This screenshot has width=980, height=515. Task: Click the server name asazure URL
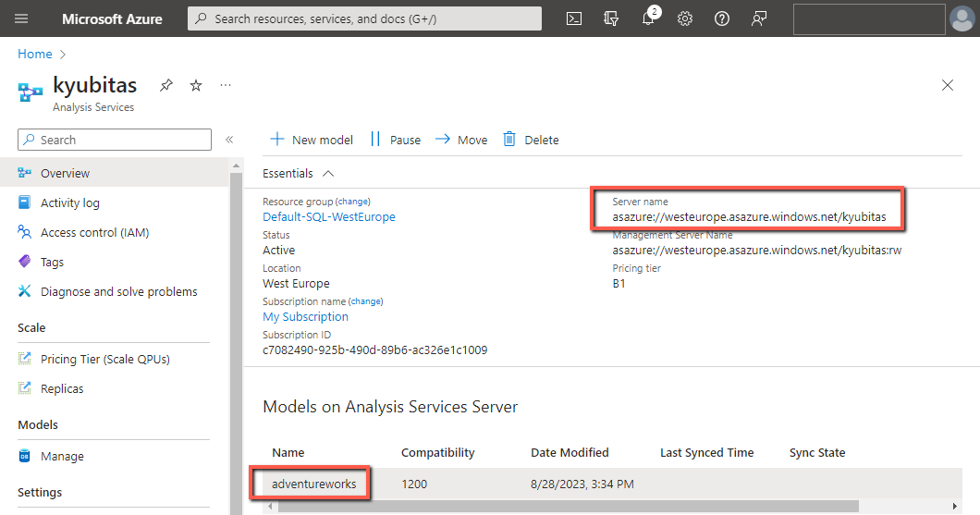749,217
